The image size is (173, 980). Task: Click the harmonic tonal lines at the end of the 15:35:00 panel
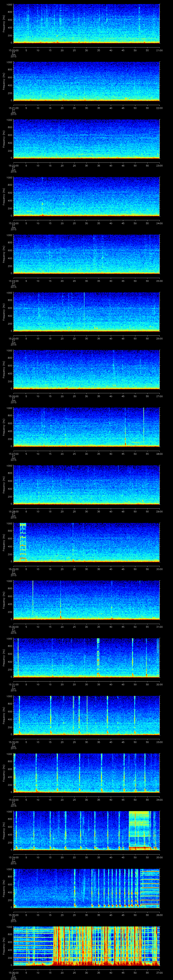tap(150, 888)
